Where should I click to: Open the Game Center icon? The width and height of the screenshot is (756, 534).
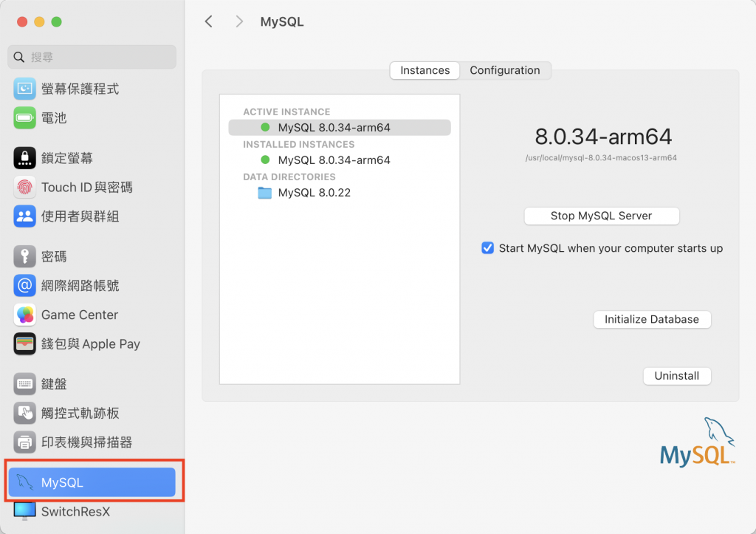tap(24, 315)
